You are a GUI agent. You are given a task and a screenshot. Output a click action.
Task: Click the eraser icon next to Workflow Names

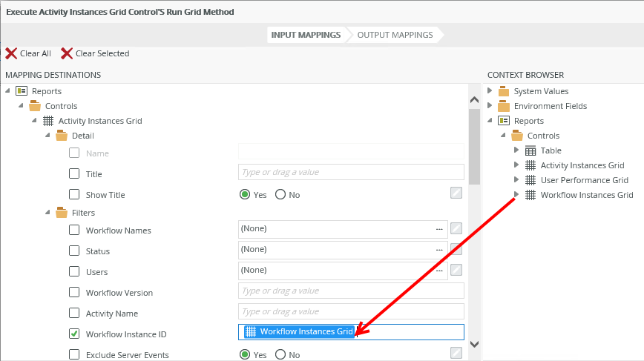(x=457, y=228)
